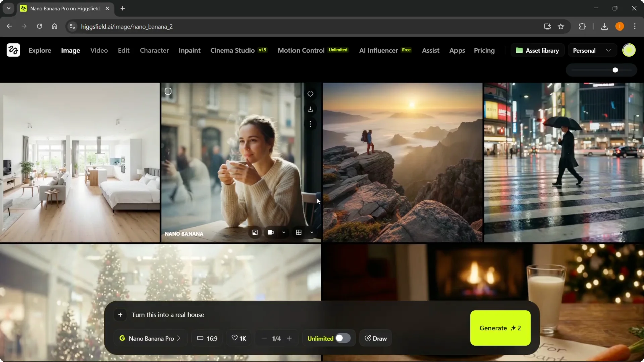Screen dimensions: 644x362
Task: Click the video camera icon on coffee image
Action: pyautogui.click(x=271, y=232)
